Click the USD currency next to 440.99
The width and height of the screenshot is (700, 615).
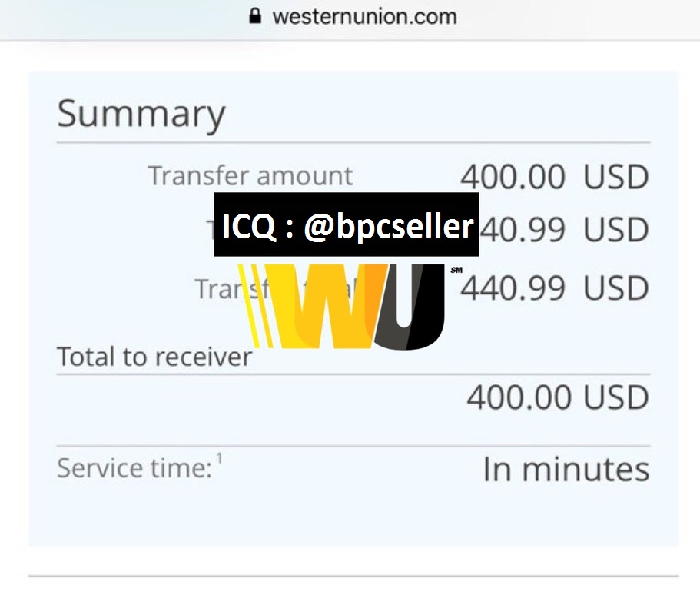[616, 288]
